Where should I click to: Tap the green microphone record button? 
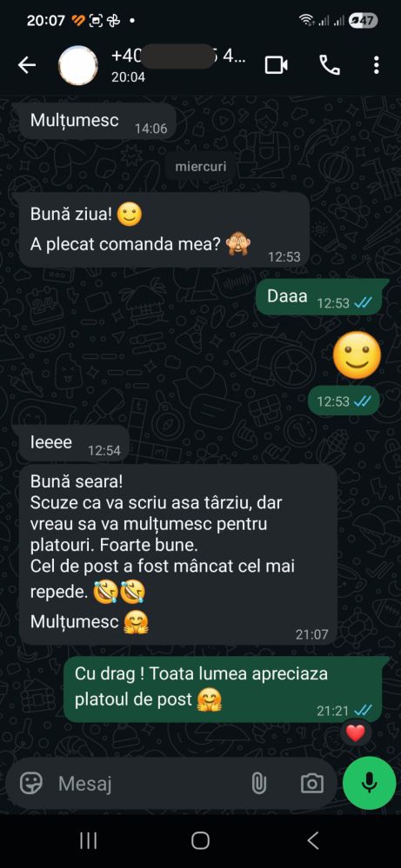pyautogui.click(x=369, y=783)
